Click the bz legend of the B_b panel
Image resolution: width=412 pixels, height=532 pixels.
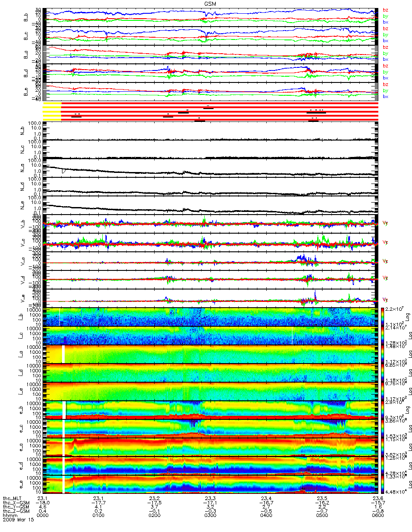(385, 10)
